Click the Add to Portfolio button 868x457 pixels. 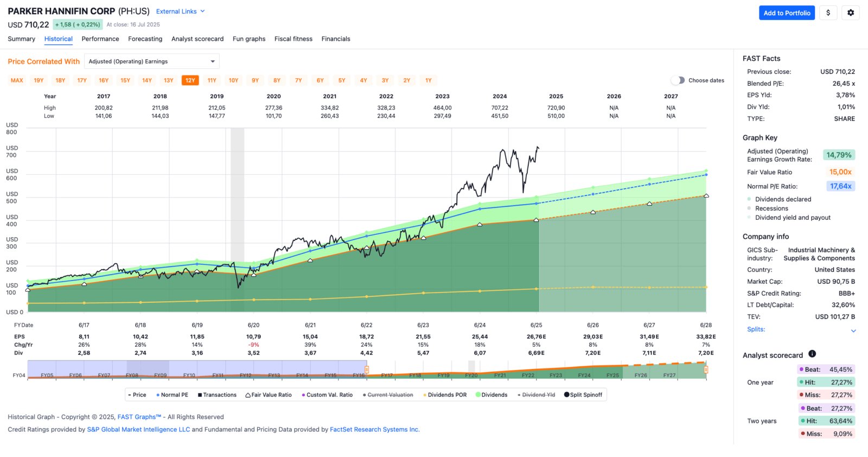point(787,13)
